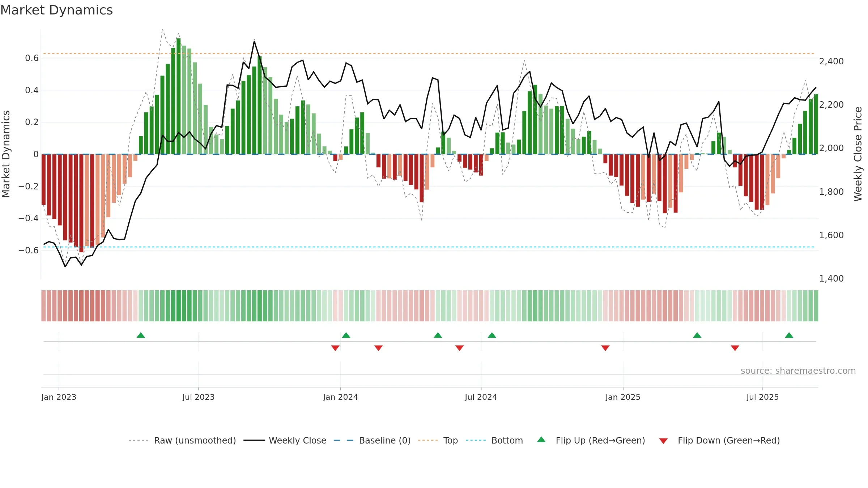
Task: Click the Jul 2024 x-axis label
Action: 481,397
